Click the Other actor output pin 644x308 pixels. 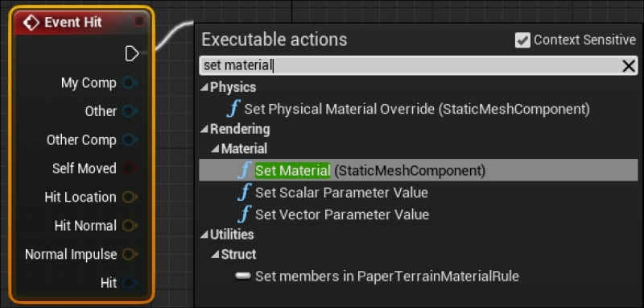click(x=130, y=111)
